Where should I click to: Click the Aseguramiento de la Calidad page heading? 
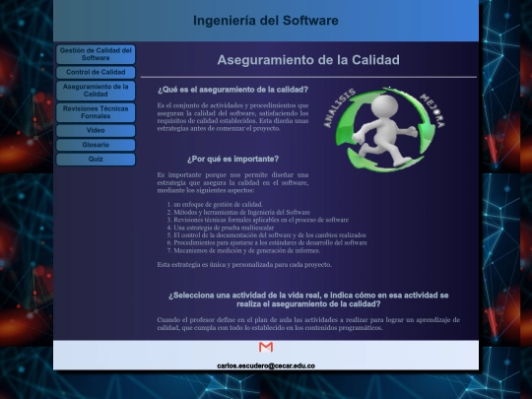click(308, 60)
